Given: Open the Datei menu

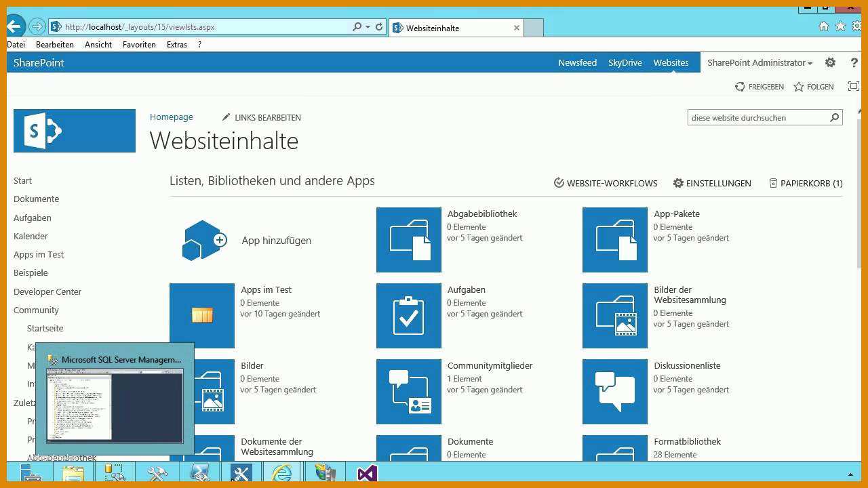Looking at the screenshot, I should [16, 44].
